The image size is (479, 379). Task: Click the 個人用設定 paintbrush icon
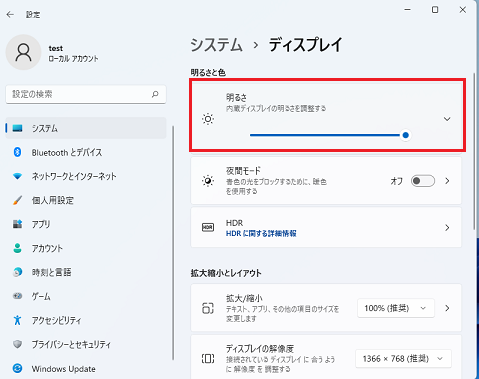coord(17,200)
